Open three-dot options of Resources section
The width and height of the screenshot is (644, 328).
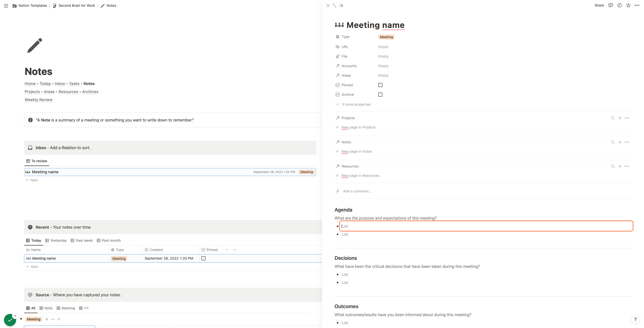coord(627,166)
